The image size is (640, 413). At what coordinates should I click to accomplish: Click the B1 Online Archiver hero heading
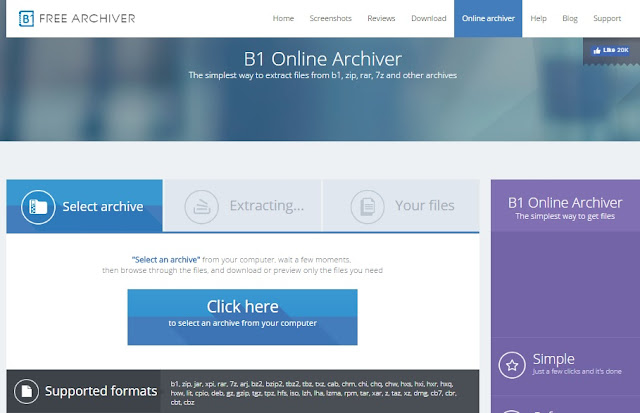coord(323,59)
